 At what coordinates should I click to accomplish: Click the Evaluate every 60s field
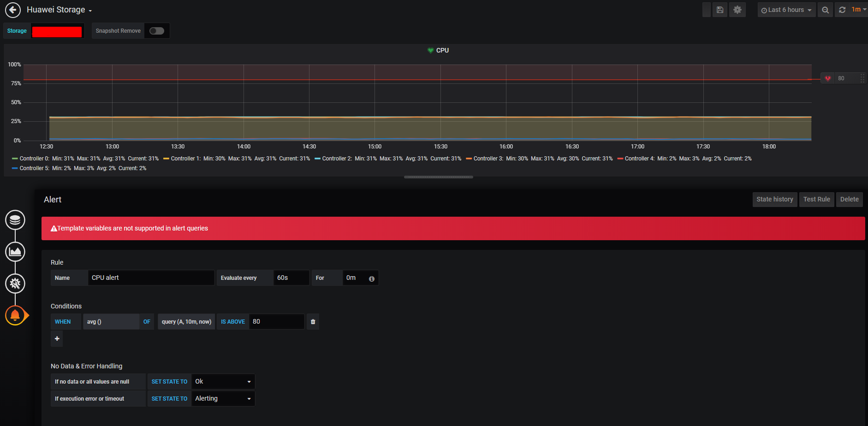click(x=291, y=278)
